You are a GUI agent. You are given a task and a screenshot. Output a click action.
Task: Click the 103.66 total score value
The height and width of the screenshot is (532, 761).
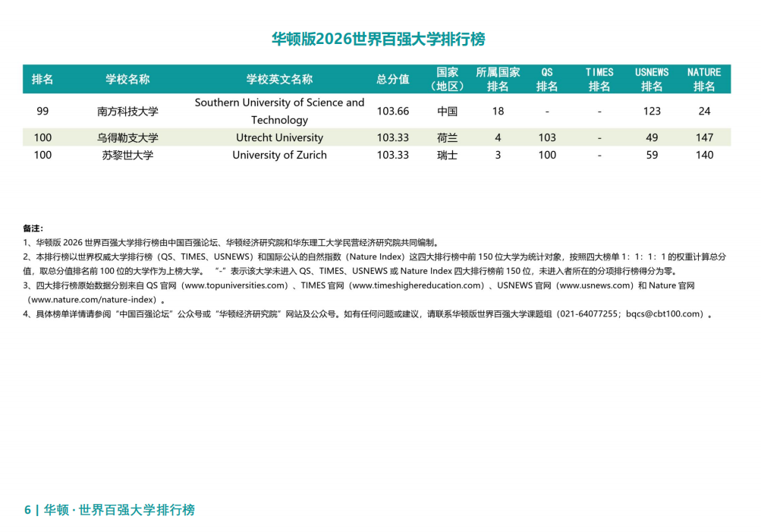[x=392, y=111]
